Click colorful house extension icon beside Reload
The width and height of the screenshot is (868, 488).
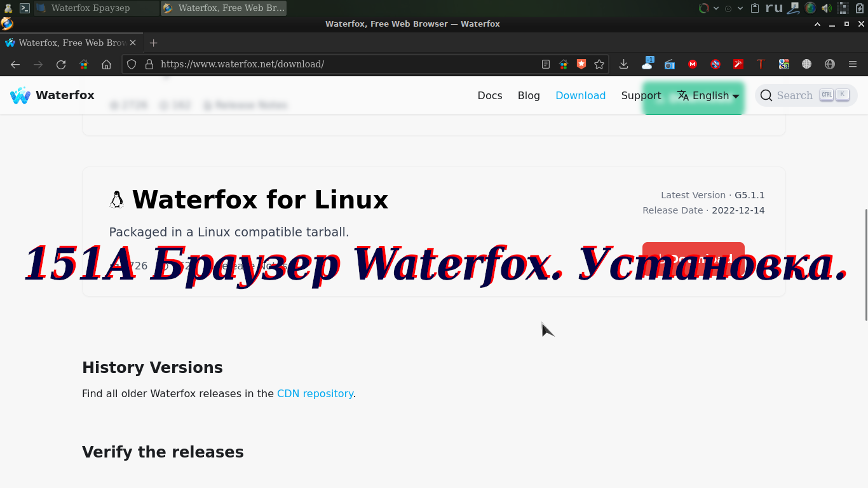coord(84,64)
